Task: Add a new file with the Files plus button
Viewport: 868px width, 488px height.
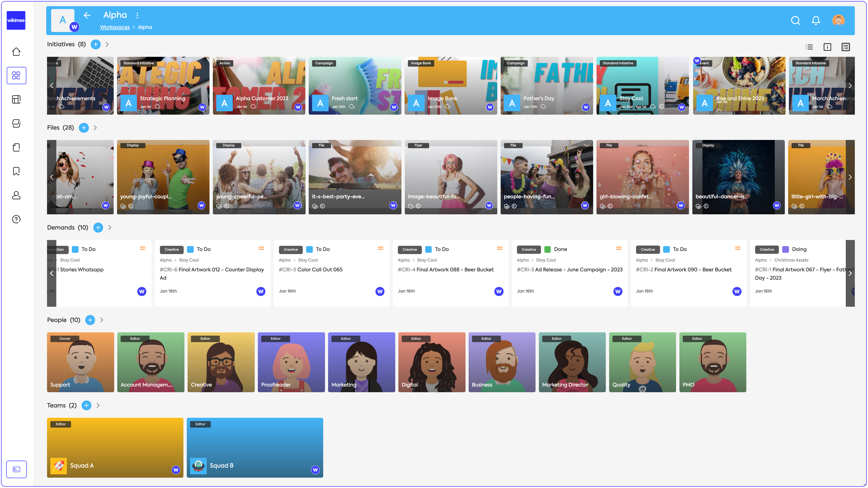Action: pos(83,128)
